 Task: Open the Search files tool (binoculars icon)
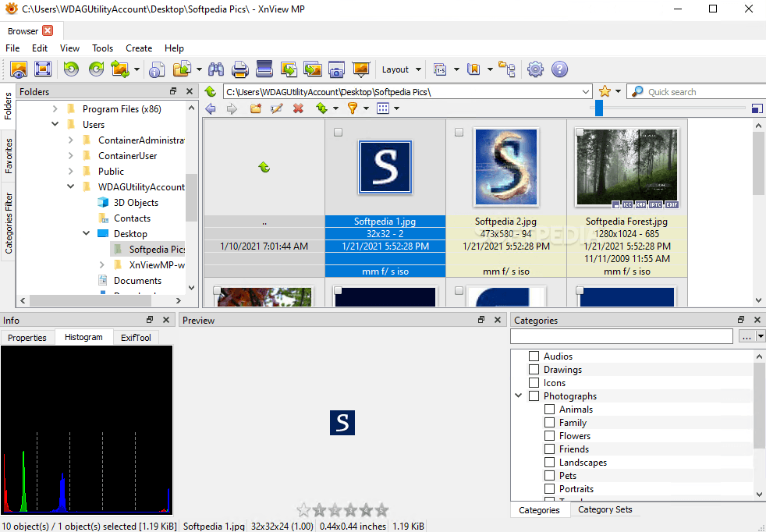click(x=216, y=69)
